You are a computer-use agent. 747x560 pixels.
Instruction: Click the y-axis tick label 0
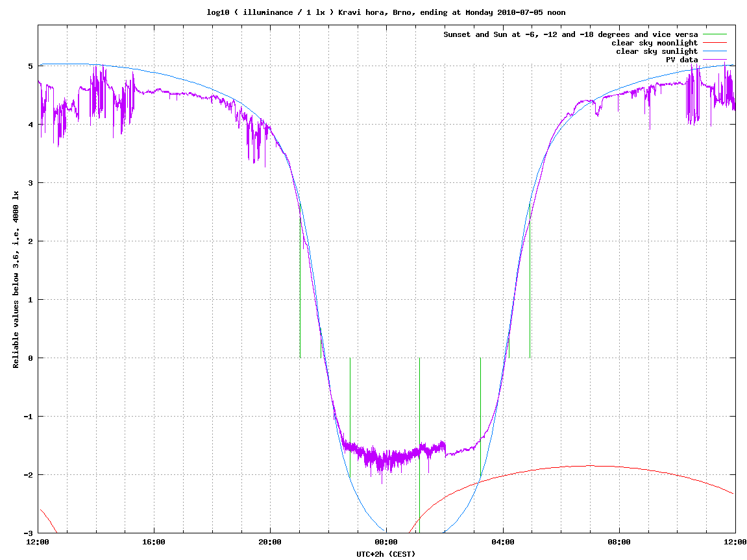[31, 358]
